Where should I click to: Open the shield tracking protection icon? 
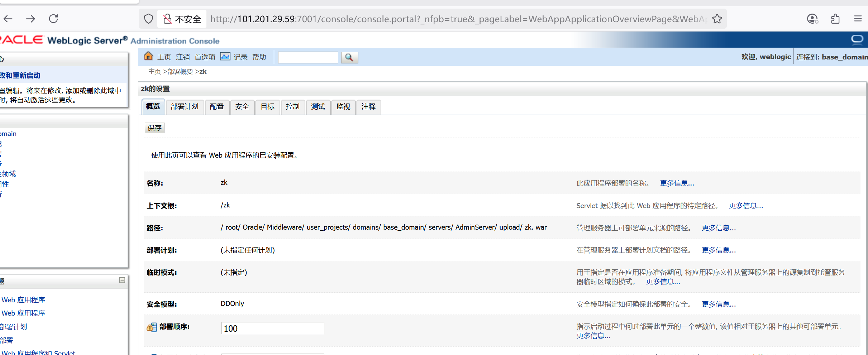pyautogui.click(x=148, y=19)
